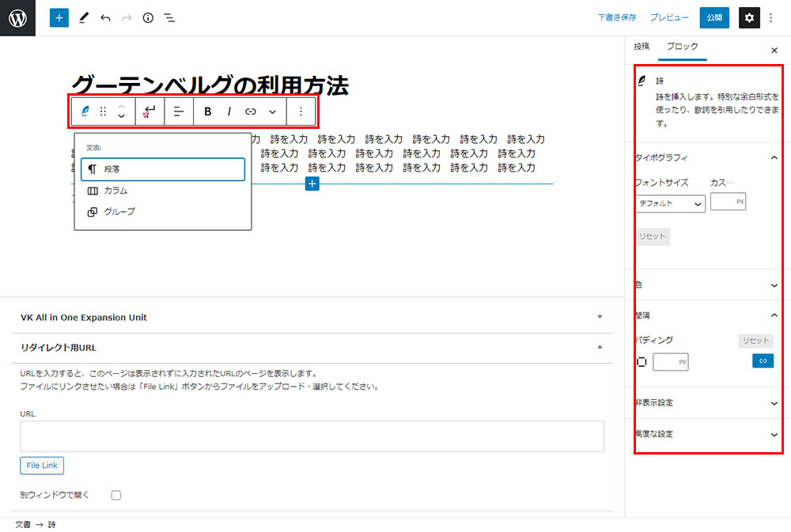Image resolution: width=791 pixels, height=532 pixels.
Task: Open the text alignment toolbar option
Action: pos(179,111)
